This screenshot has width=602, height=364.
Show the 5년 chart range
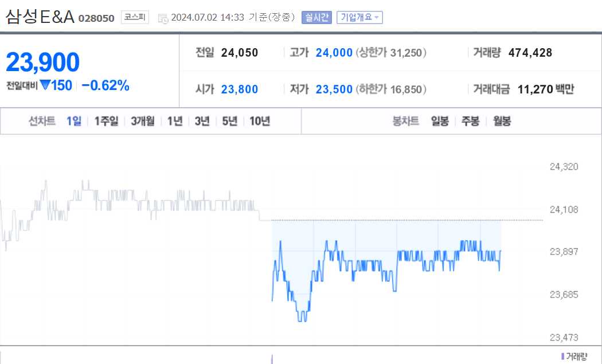[x=230, y=122]
